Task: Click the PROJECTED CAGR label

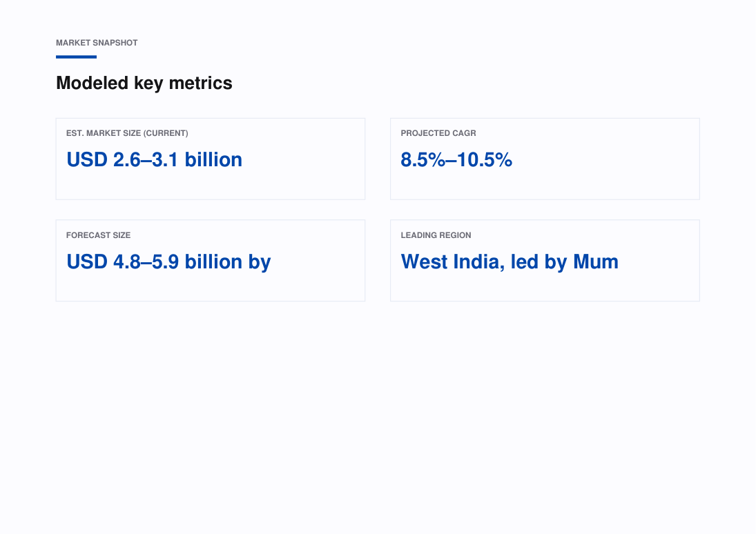Action: [x=438, y=133]
